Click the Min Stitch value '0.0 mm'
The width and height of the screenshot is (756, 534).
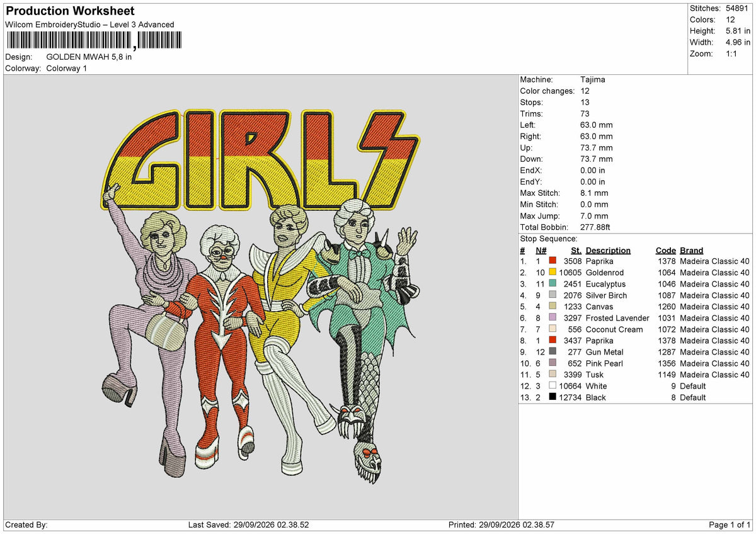[x=594, y=204]
